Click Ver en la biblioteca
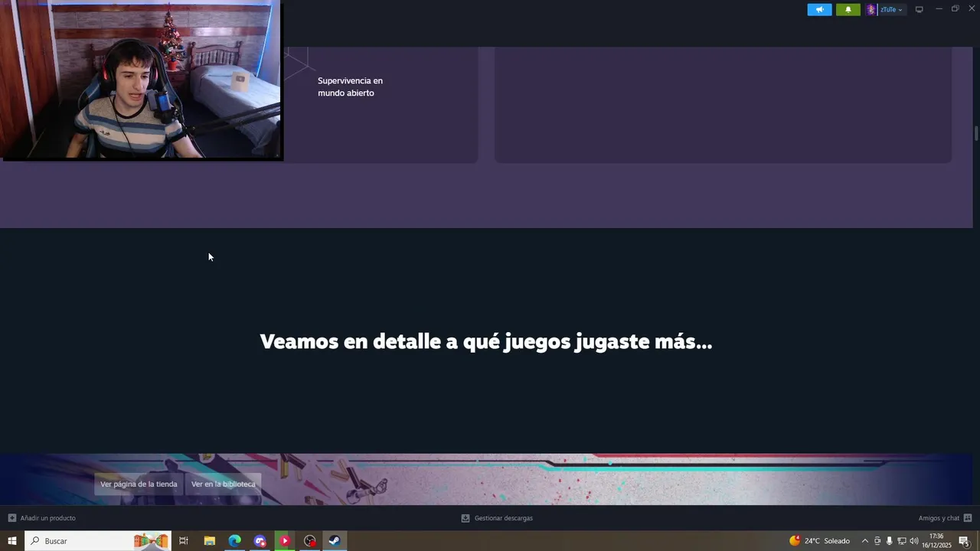 [224, 484]
